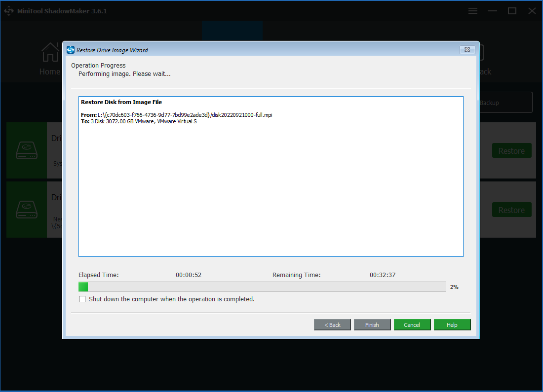543x392 pixels.
Task: Click the Backup button in main window
Action: point(506,103)
